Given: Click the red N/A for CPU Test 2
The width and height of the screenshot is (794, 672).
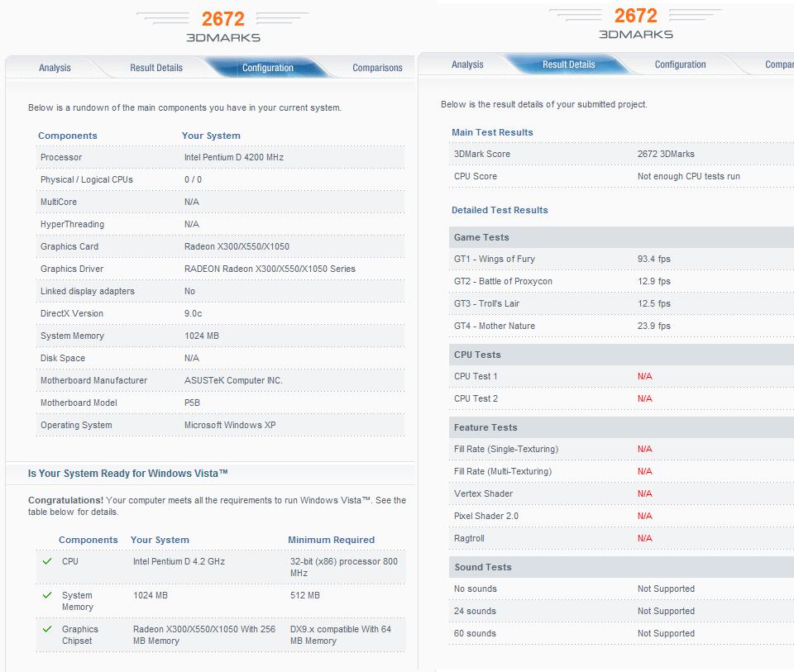Looking at the screenshot, I should [644, 398].
